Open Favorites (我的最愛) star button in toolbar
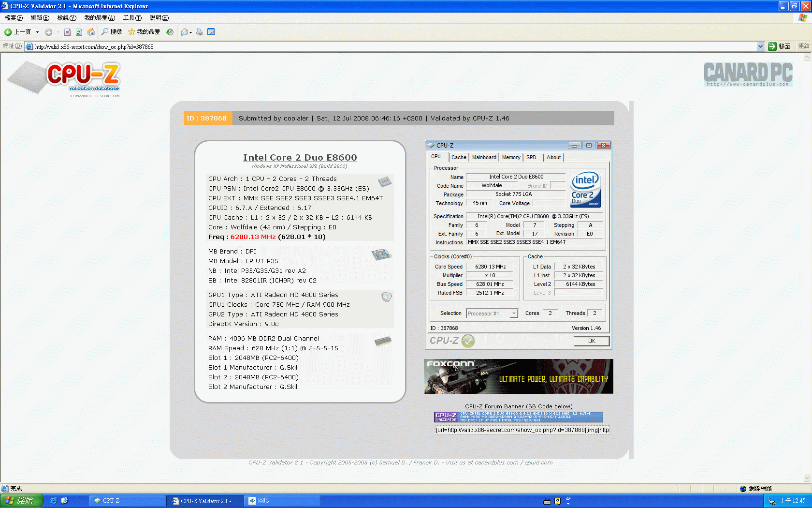This screenshot has height=508, width=812. tap(144, 32)
